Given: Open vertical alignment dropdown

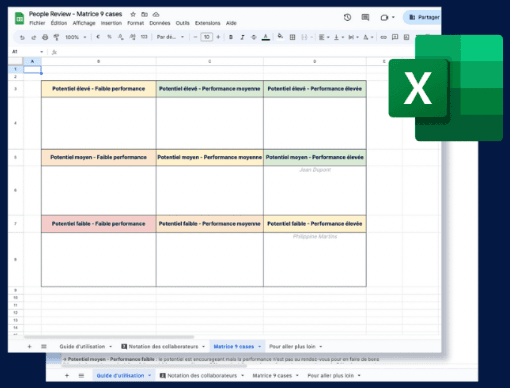Looking at the screenshot, I should tap(339, 37).
